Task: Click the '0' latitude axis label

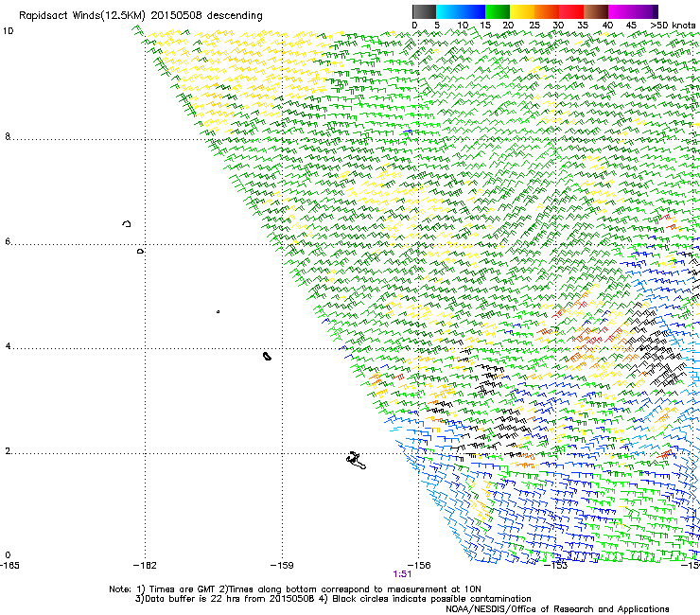Action: point(8,555)
